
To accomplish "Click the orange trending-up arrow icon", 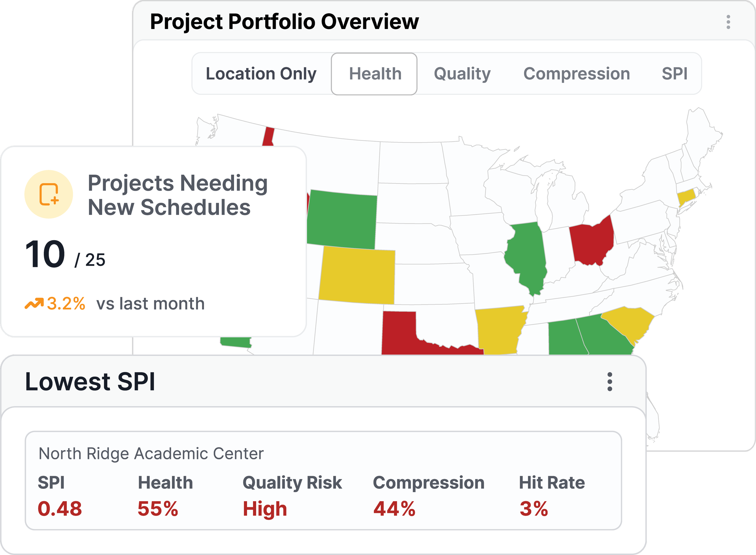I will (x=34, y=303).
